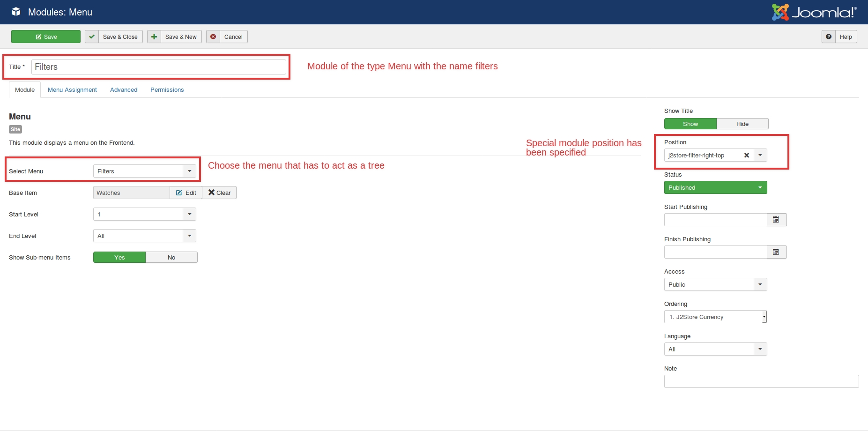This screenshot has width=868, height=431.
Task: Click Edit button for Base Item
Action: coord(186,193)
